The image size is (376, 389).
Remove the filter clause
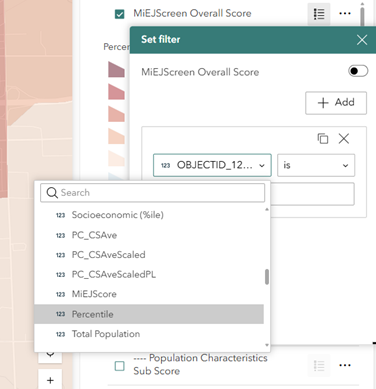coord(344,138)
